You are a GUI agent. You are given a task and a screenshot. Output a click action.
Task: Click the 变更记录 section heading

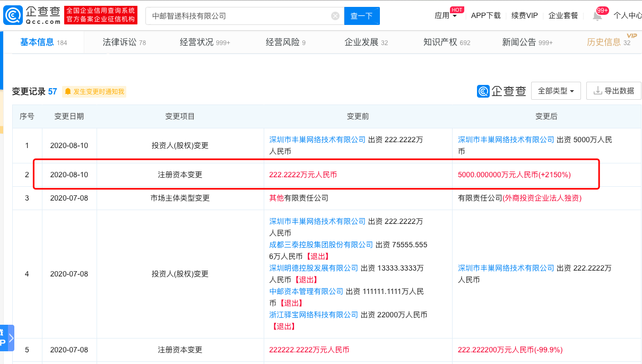click(29, 91)
